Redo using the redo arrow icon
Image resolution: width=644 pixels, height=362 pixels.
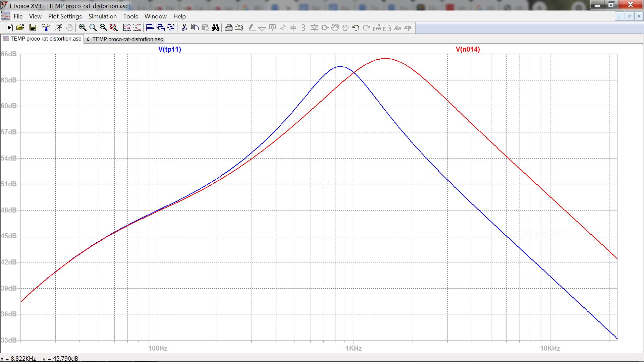coord(366,28)
